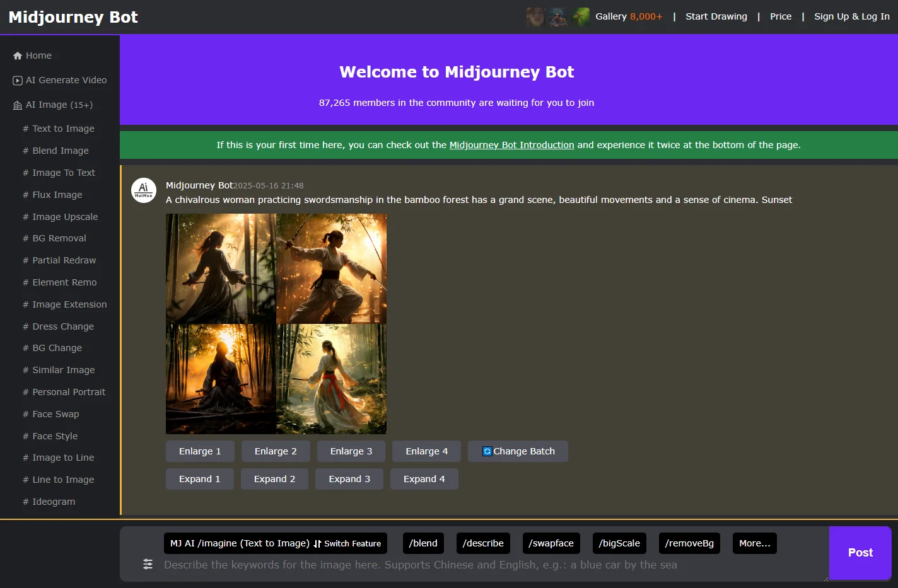Click the Expand 2 button
Screen dimensions: 898x588
click(274, 479)
